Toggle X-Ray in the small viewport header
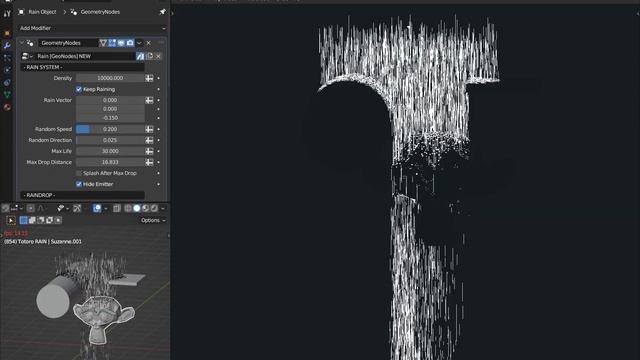The image size is (640, 360). pyautogui.click(x=117, y=208)
